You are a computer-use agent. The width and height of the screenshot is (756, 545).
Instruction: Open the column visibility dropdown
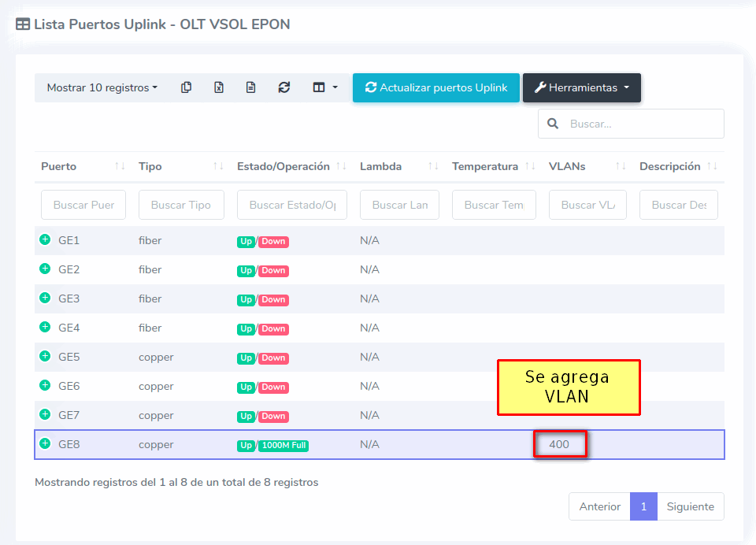tap(325, 87)
